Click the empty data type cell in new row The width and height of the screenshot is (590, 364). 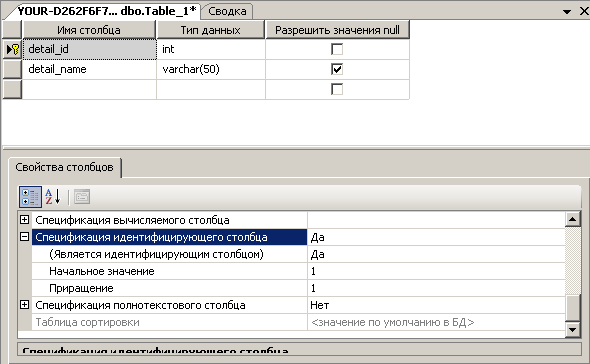tap(211, 90)
